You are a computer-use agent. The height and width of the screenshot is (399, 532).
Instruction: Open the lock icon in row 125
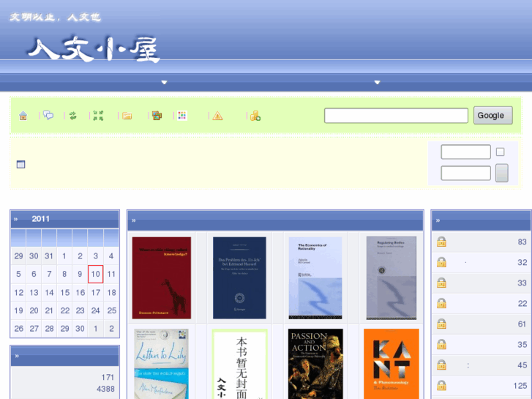coord(441,385)
